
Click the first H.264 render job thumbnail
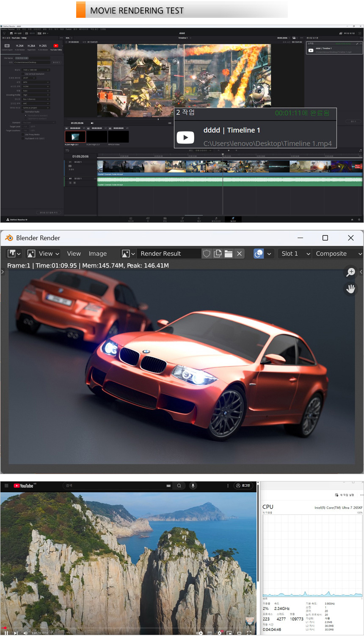tap(75, 136)
